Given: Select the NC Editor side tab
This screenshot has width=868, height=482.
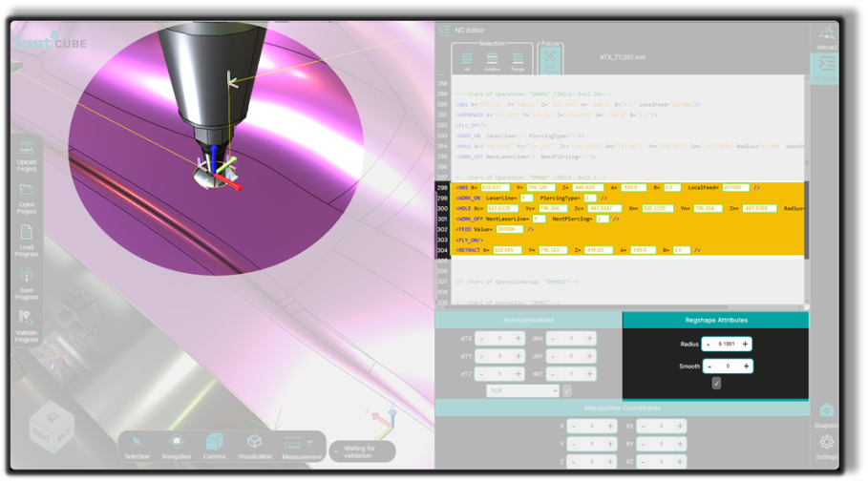Looking at the screenshot, I should pos(826,67).
